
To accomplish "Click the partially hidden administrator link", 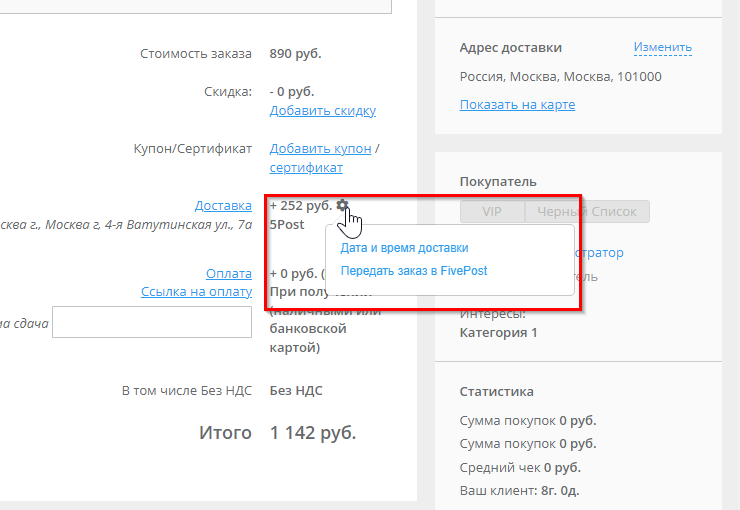I will (599, 253).
